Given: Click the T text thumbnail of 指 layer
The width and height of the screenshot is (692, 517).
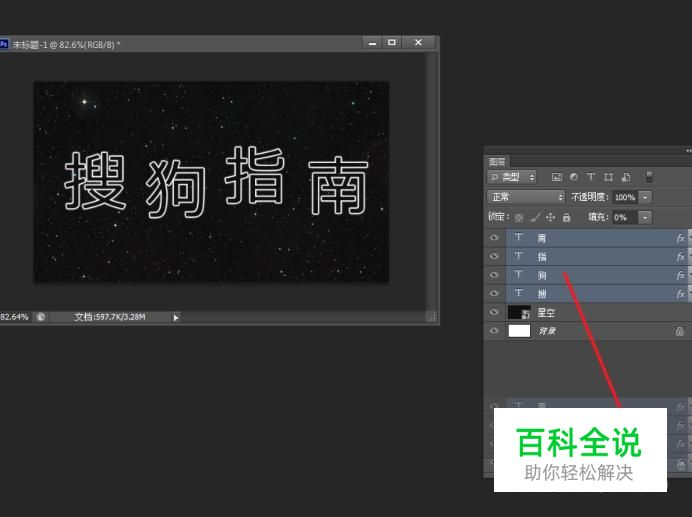Looking at the screenshot, I should [519, 256].
